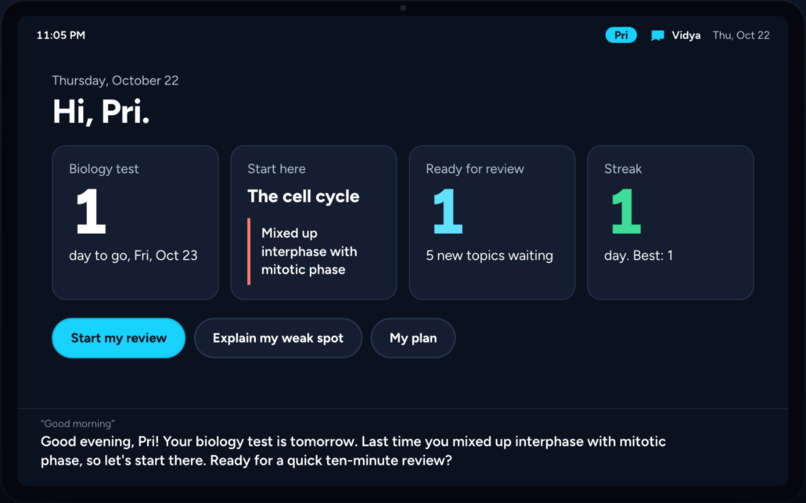
Task: Click the 11:05 PM clock
Action: click(x=61, y=35)
